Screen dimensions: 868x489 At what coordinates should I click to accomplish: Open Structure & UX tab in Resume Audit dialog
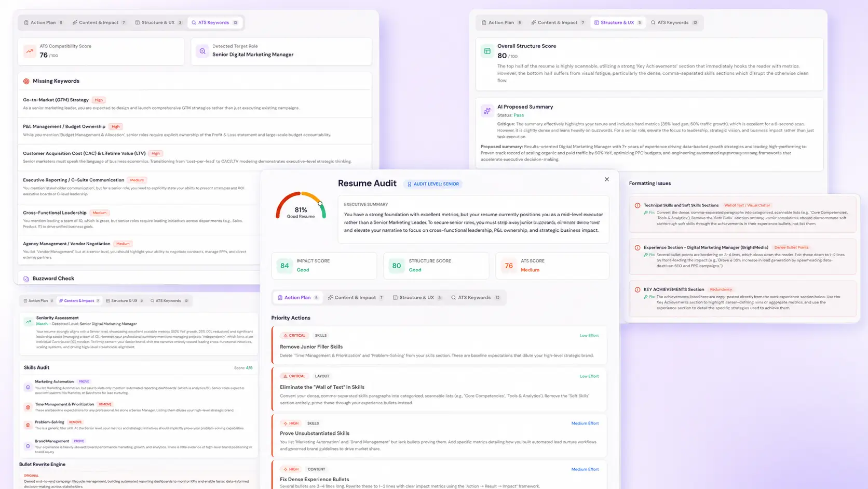[x=417, y=298]
